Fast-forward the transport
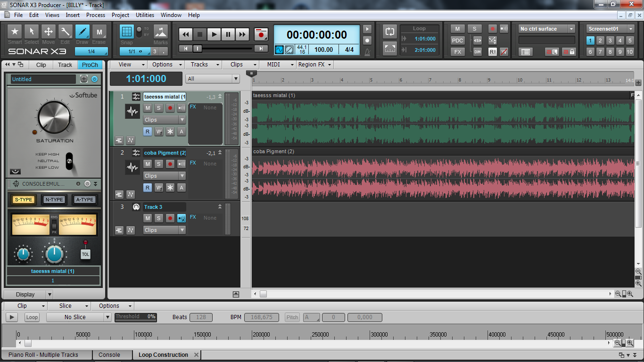 pyautogui.click(x=242, y=34)
